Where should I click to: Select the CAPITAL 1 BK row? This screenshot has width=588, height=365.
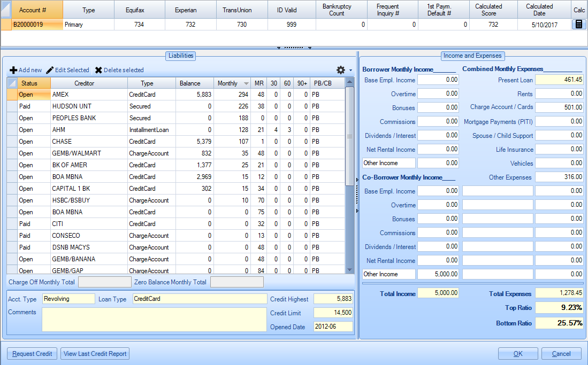pos(175,189)
